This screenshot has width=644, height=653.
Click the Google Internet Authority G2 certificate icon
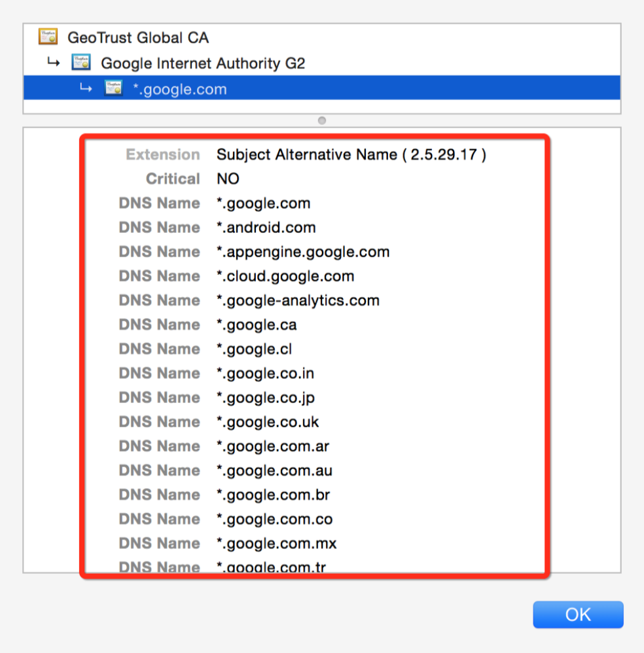80,62
